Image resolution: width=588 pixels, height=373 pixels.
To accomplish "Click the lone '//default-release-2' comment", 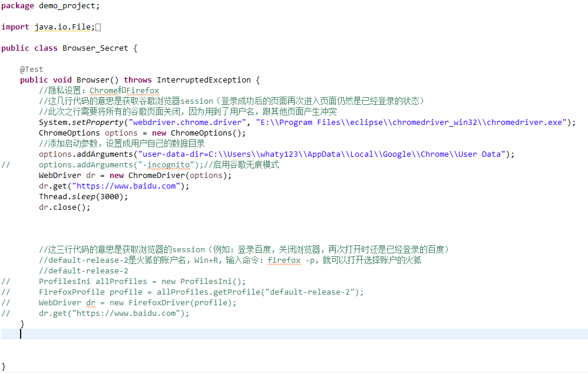I will click(84, 271).
